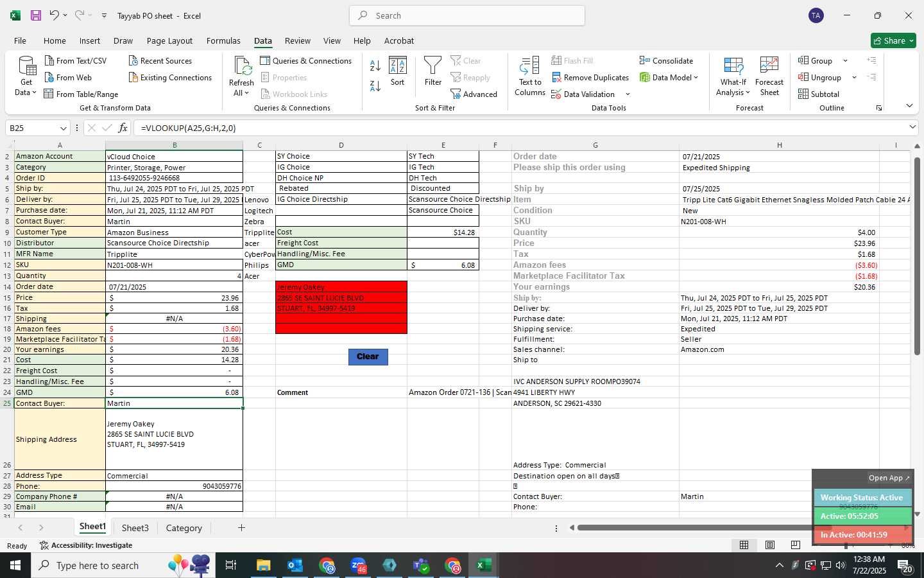Open Accessibility: Investigate in status bar
The height and width of the screenshot is (578, 924).
86,545
